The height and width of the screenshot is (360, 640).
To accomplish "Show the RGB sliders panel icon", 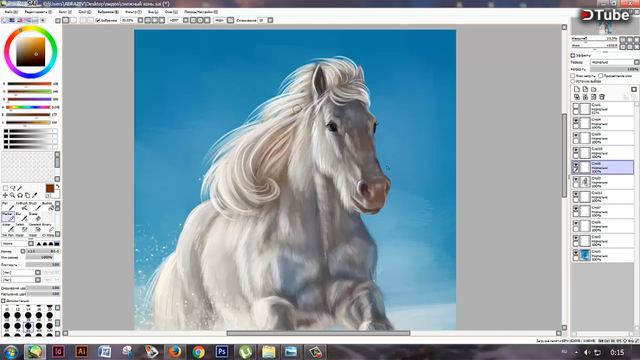I will [12, 20].
